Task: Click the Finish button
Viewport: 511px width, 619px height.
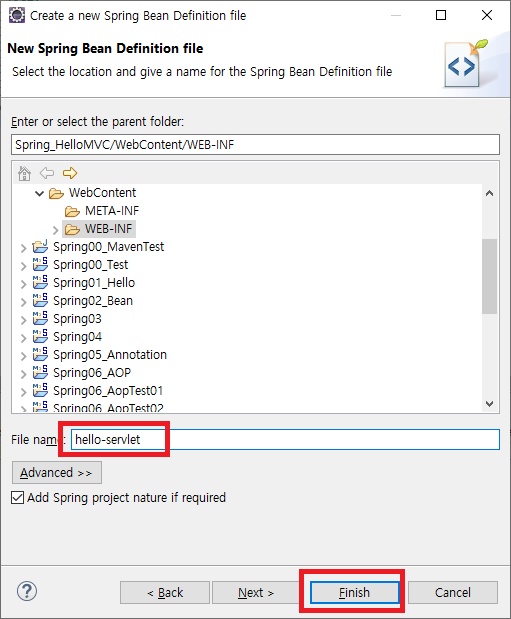Action: 355,593
